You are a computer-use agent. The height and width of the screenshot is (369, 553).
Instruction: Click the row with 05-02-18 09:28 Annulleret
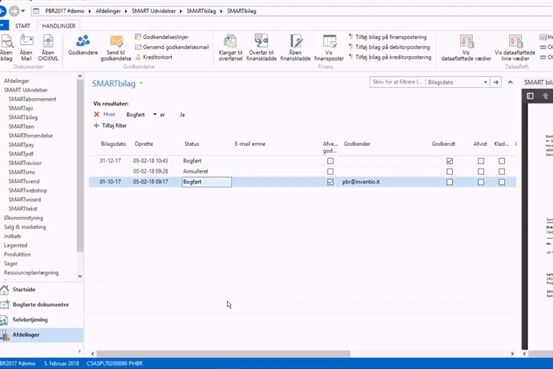(x=303, y=171)
